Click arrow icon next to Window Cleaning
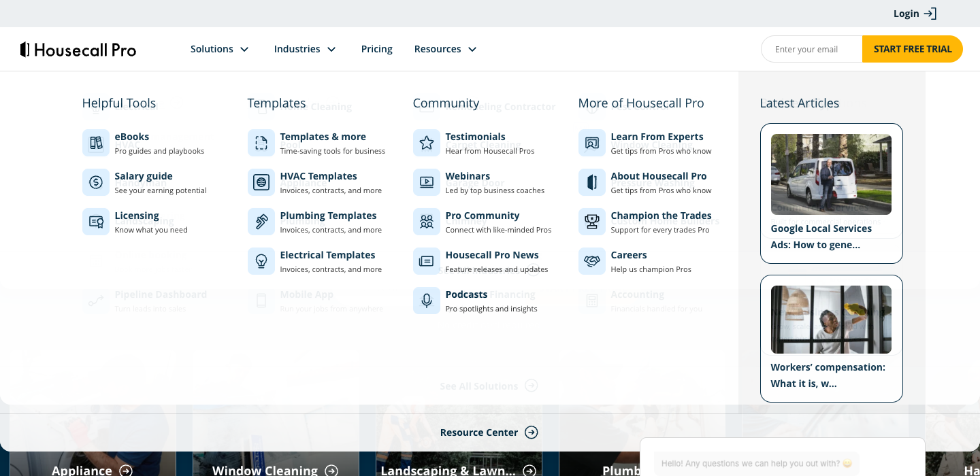This screenshot has height=476, width=980. pyautogui.click(x=331, y=471)
